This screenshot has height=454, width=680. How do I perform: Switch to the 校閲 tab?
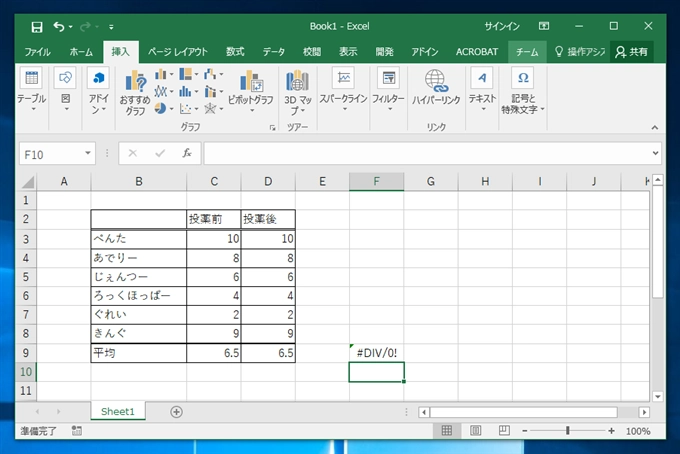pos(312,52)
